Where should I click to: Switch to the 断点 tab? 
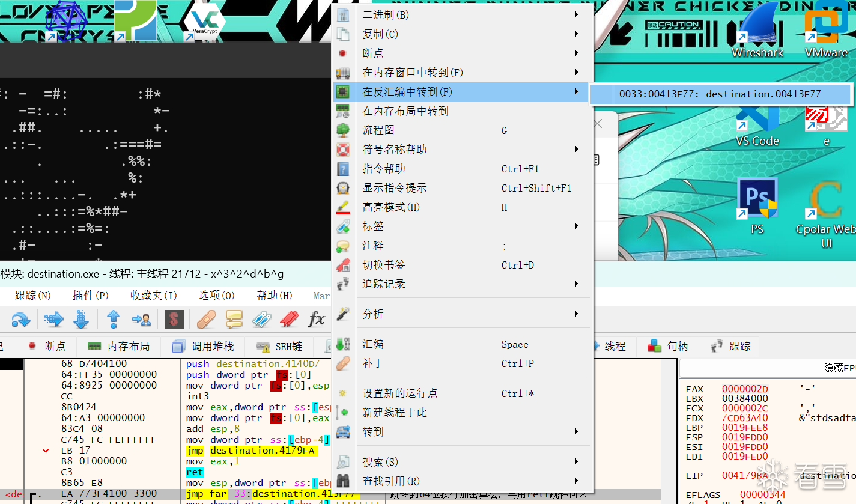[x=47, y=347]
